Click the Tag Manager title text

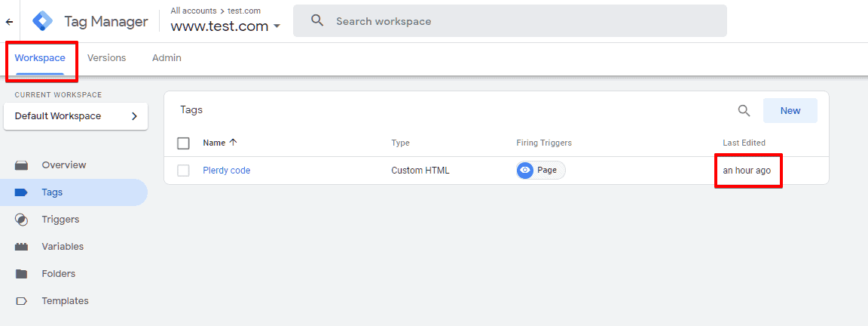point(105,22)
